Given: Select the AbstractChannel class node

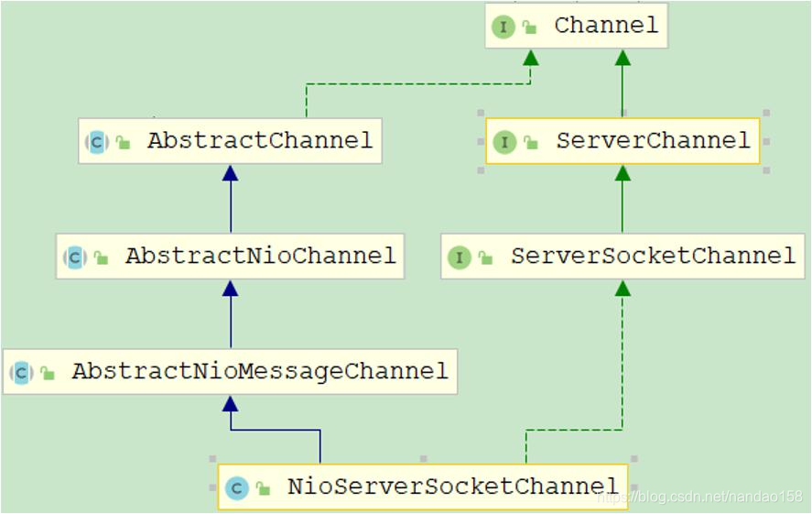Looking at the screenshot, I should pos(230,141).
